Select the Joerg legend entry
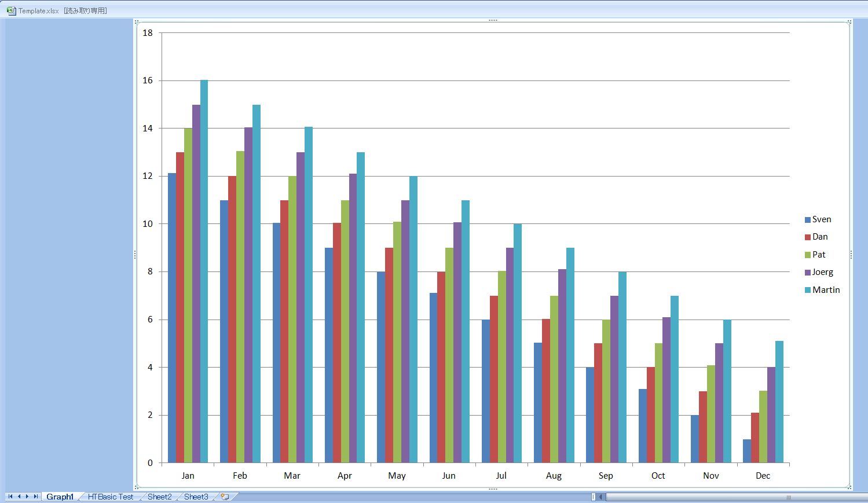This screenshot has height=503, width=868. (822, 272)
